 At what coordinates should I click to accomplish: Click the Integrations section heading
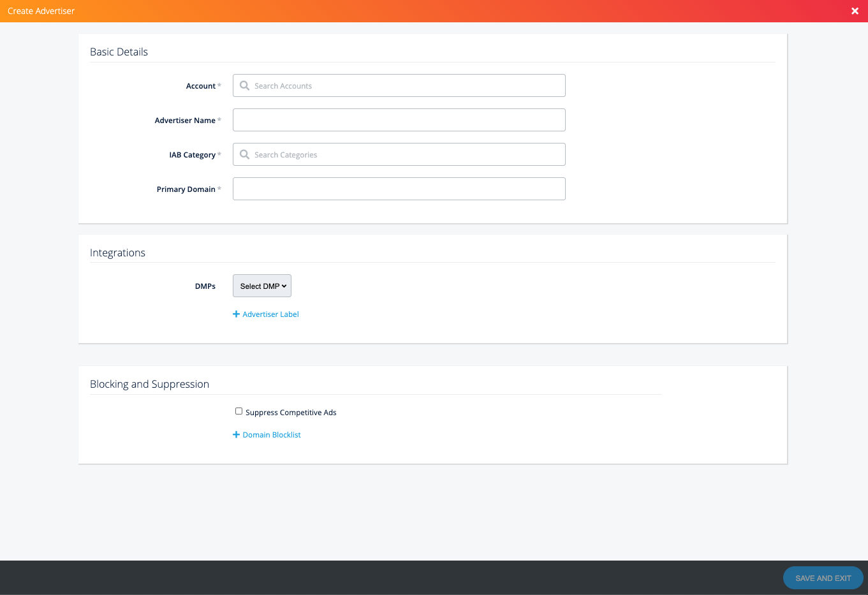tap(117, 253)
